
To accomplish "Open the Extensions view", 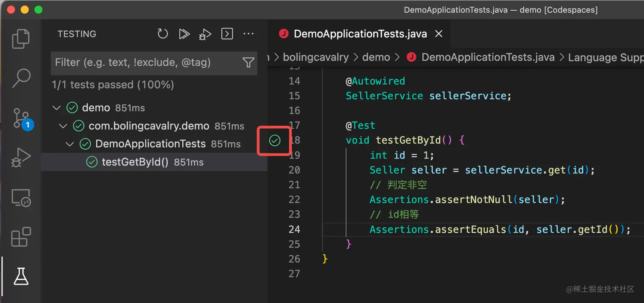I will 20,237.
